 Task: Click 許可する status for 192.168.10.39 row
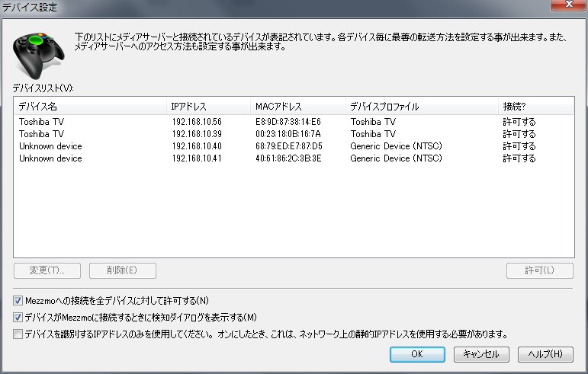[519, 134]
